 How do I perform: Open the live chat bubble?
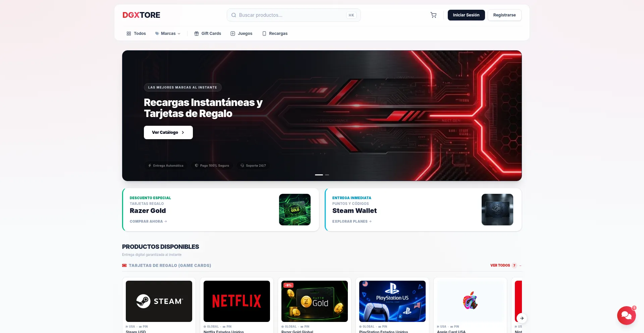pos(626,315)
